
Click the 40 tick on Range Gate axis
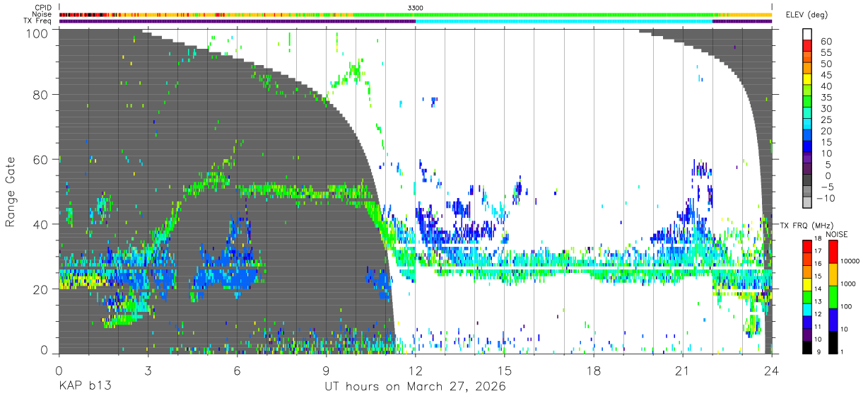42,224
